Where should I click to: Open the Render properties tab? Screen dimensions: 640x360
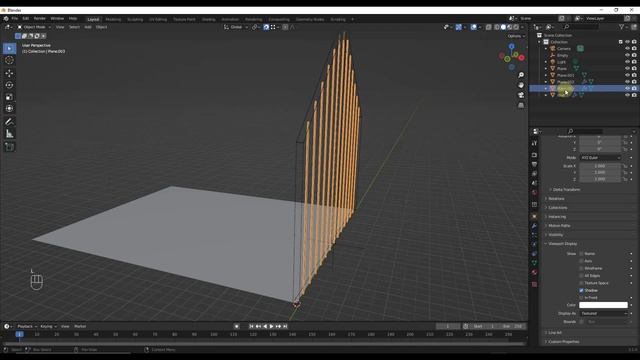coord(534,155)
